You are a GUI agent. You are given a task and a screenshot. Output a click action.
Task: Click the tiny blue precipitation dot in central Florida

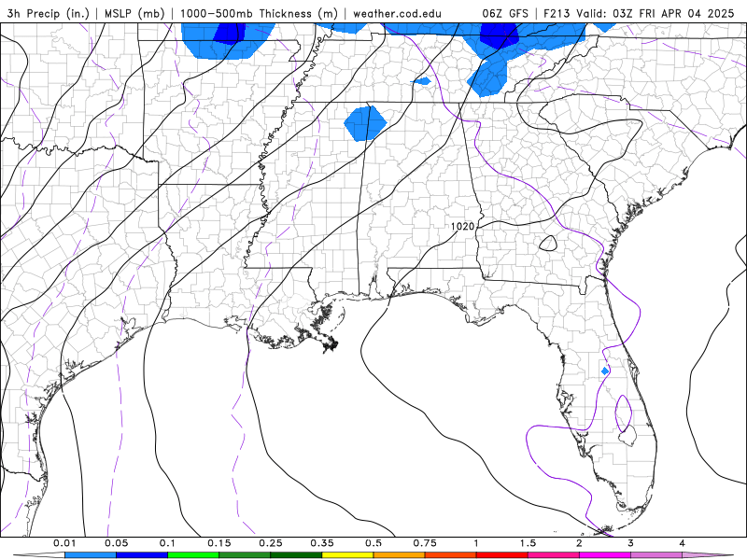605,371
